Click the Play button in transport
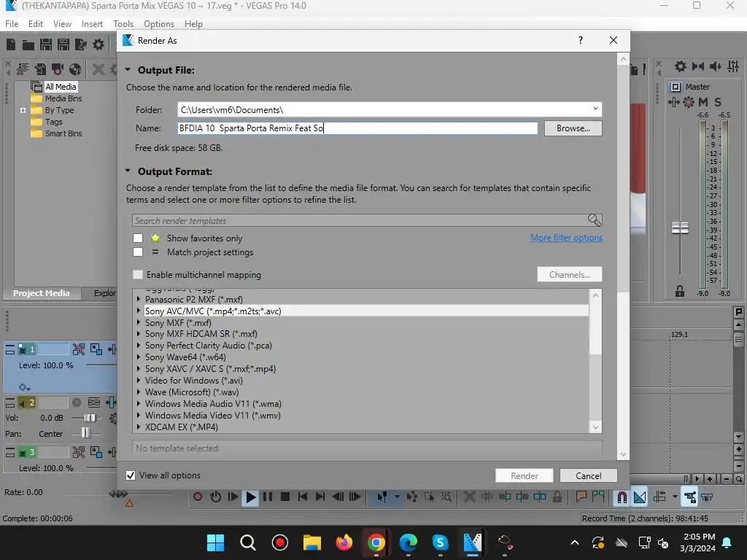The height and width of the screenshot is (560, 747). (250, 497)
